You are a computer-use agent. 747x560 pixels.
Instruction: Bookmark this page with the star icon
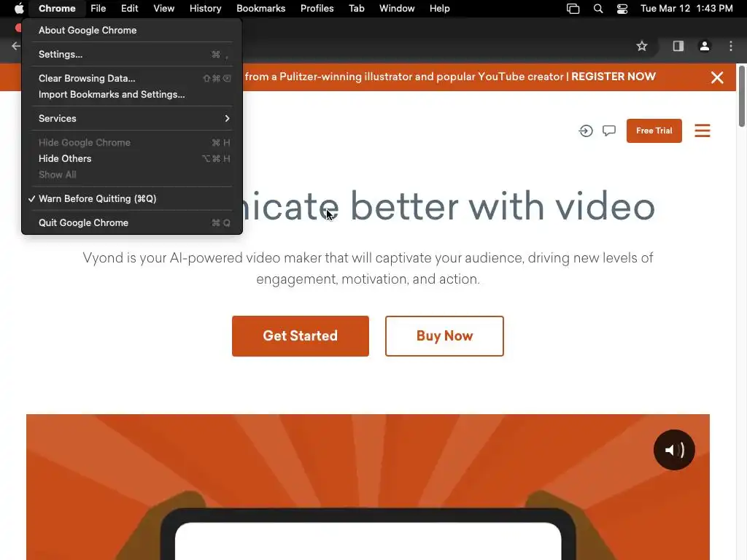tap(642, 46)
